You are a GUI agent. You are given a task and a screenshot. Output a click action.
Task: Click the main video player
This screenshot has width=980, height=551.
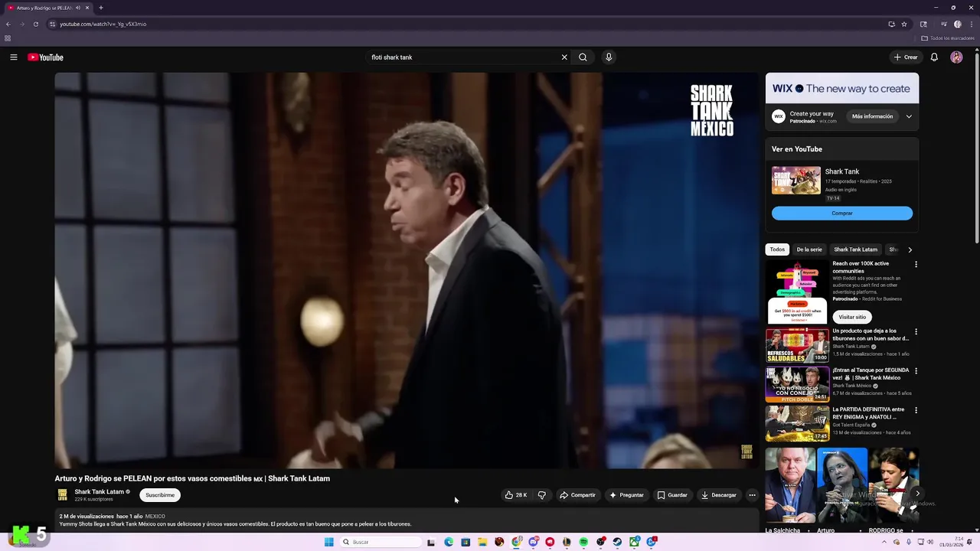point(406,270)
